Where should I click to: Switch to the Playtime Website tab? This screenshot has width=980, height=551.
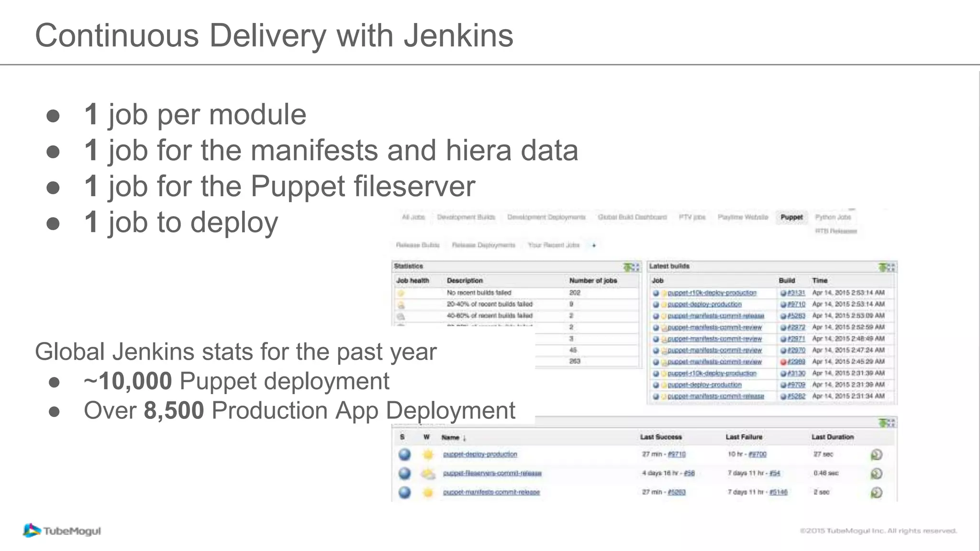tap(743, 217)
